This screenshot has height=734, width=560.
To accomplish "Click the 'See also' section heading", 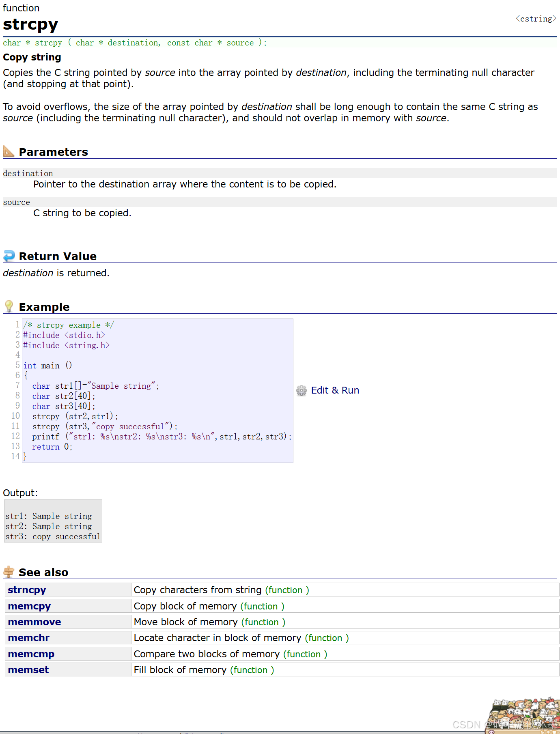I will (43, 572).
